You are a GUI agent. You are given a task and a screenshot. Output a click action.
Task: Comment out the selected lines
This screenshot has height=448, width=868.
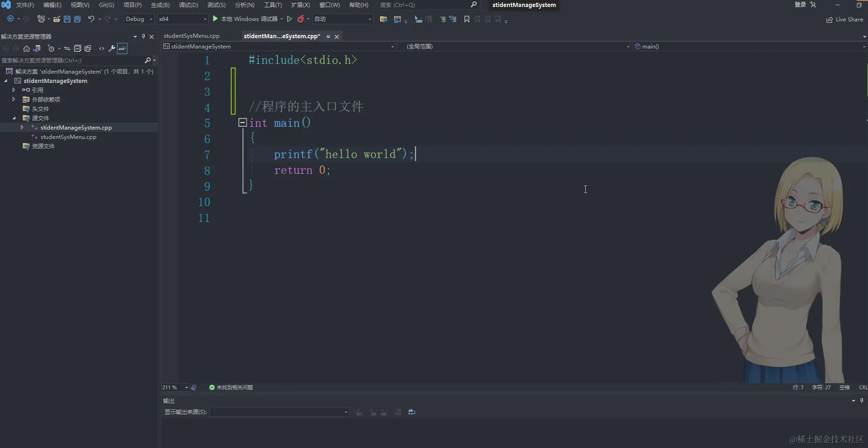[x=443, y=19]
